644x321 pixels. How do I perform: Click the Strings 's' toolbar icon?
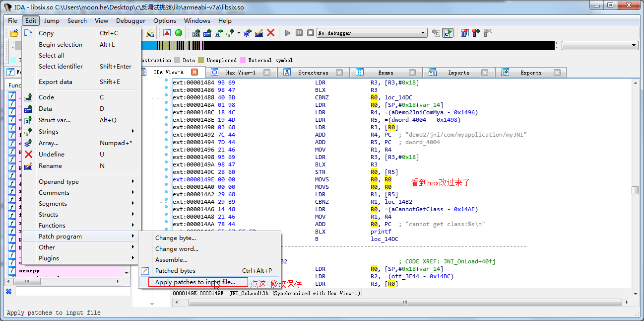(230, 33)
